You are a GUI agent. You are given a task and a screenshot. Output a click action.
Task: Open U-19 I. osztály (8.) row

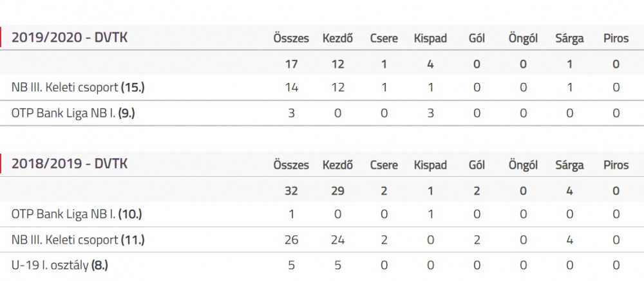[322, 266]
